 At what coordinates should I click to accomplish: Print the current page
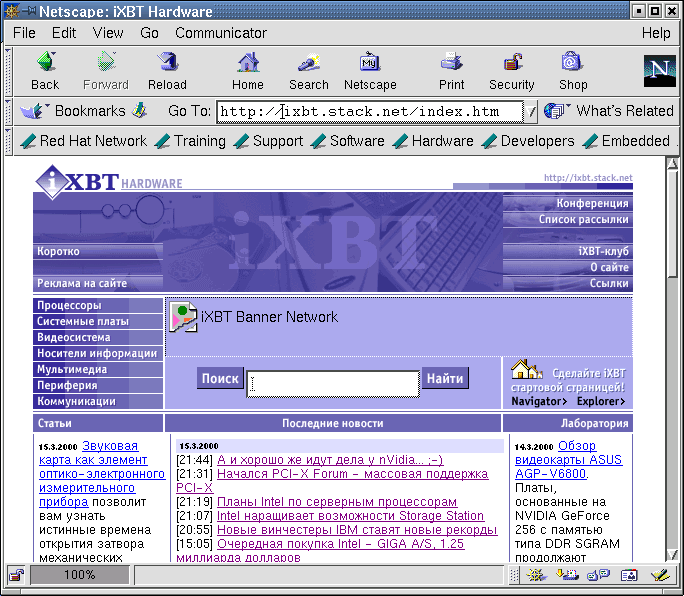coord(451,71)
